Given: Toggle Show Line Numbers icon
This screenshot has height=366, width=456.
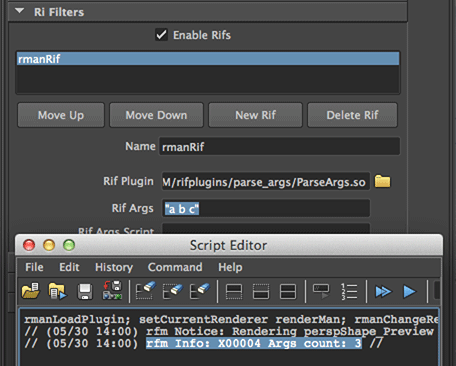Looking at the screenshot, I should pyautogui.click(x=349, y=292).
